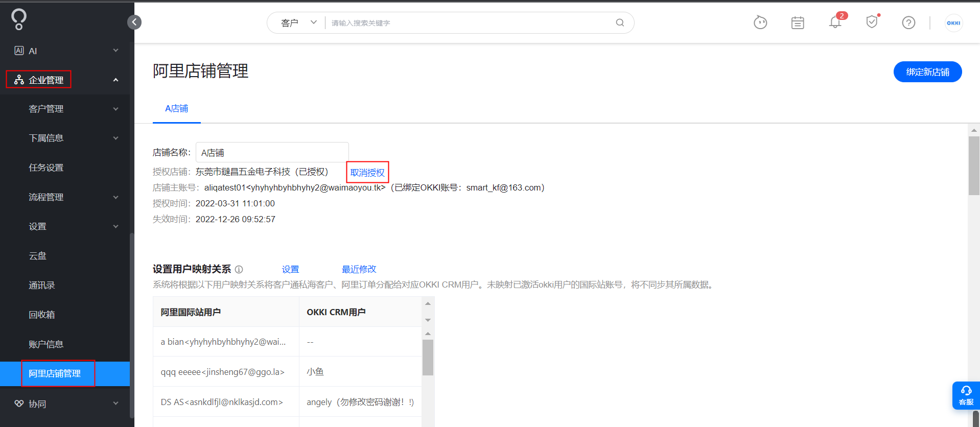980x427 pixels.
Task: Open the 客服 customer service widget
Action: click(966, 395)
